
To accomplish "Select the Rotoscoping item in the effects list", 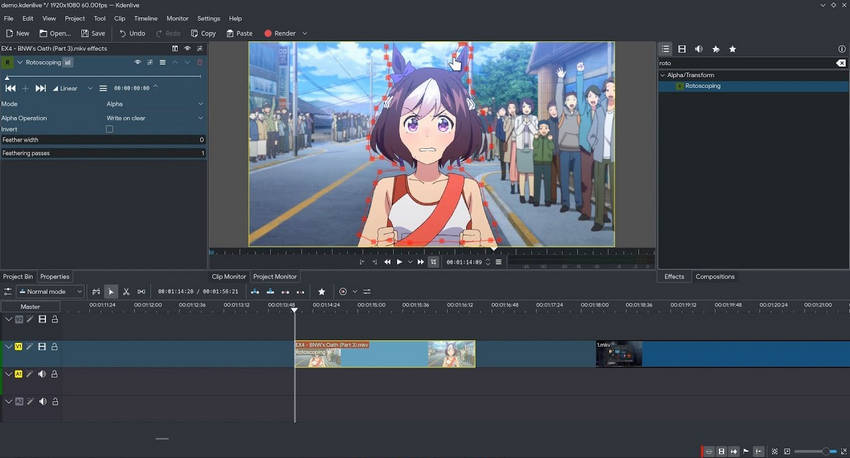I will coord(702,86).
